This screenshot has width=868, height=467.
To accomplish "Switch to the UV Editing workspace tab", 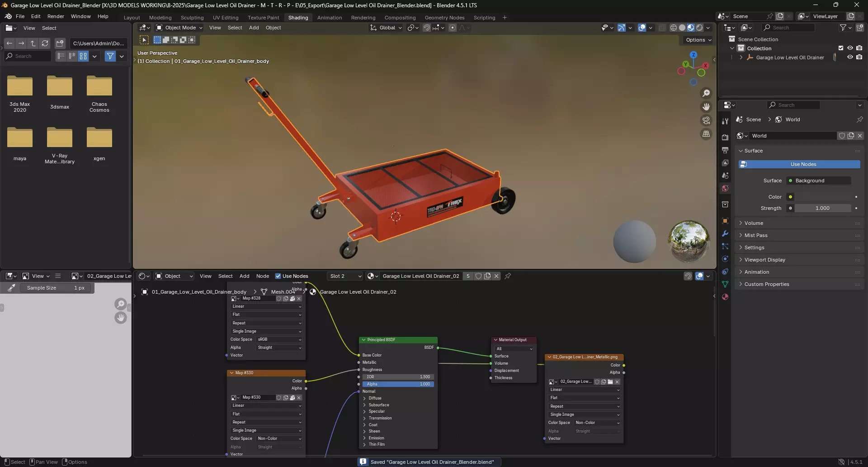I will tap(226, 18).
